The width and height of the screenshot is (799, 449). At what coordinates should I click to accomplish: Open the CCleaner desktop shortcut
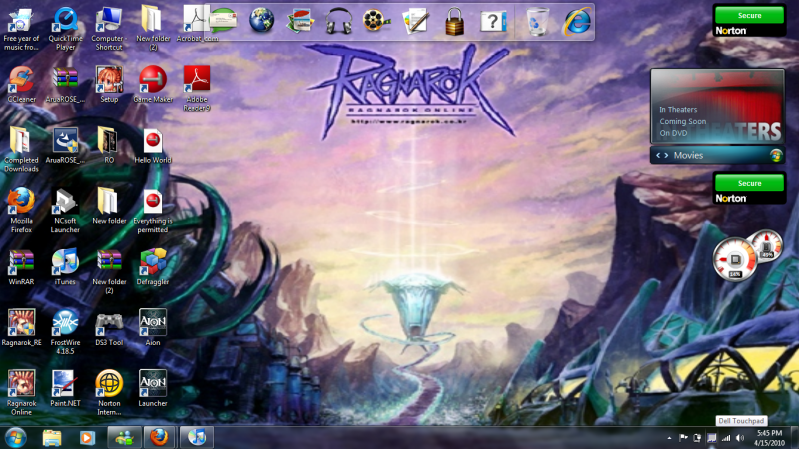(21, 79)
